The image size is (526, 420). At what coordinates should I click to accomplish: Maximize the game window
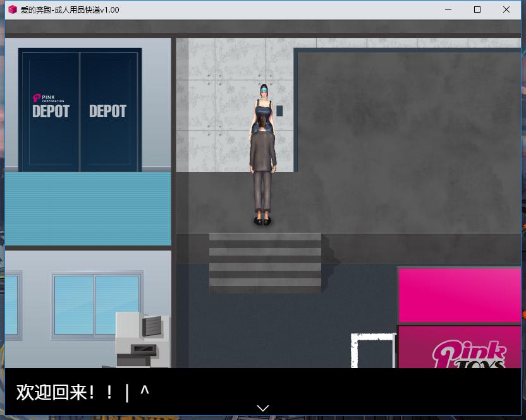pos(477,9)
